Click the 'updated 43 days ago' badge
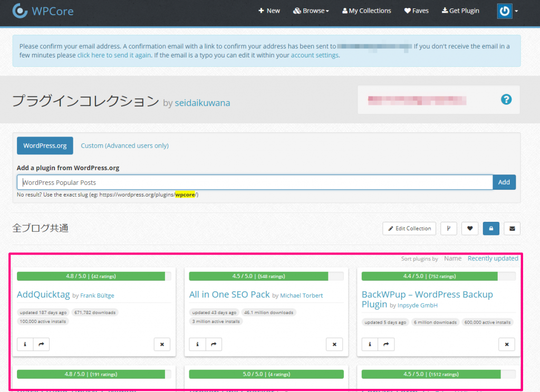 (x=214, y=312)
